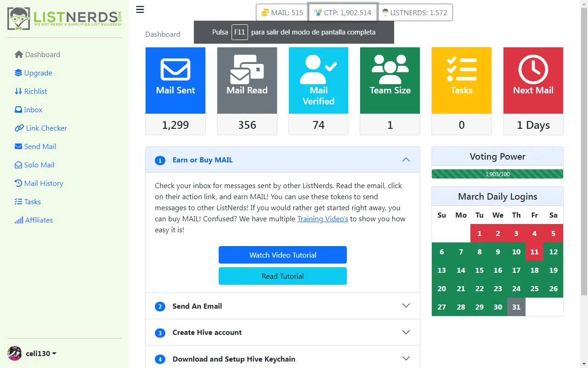This screenshot has width=588, height=368.
Task: Select Link Checker in the sidebar
Action: 41,128
